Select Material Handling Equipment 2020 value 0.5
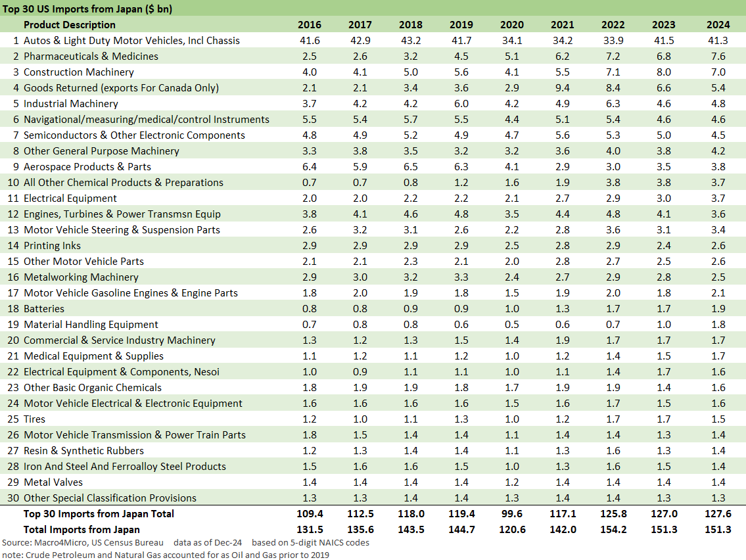This screenshot has width=746, height=560. point(512,325)
